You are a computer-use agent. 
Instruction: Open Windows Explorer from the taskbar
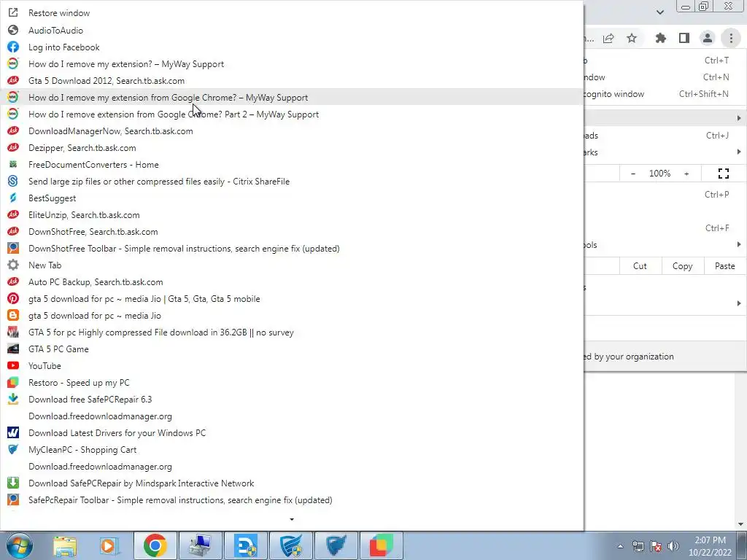65,545
